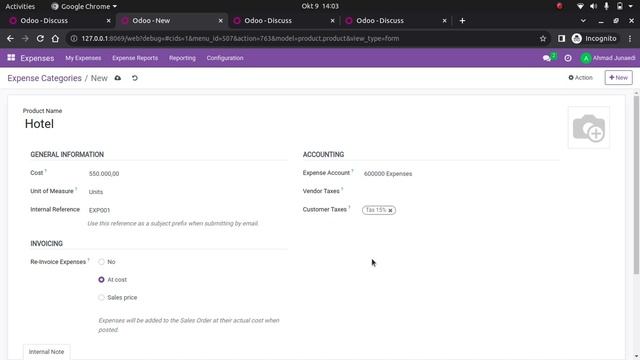The width and height of the screenshot is (640, 360).
Task: Open the Odoo apps grid menu
Action: click(11, 58)
